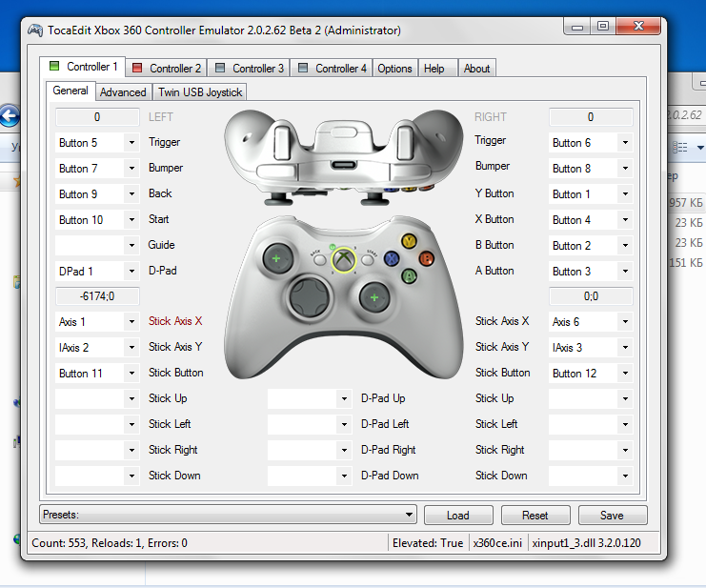Screen dimensions: 706x588
Task: Click the xinput1_3.dll 3.2.0.120 status entry
Action: click(586, 543)
